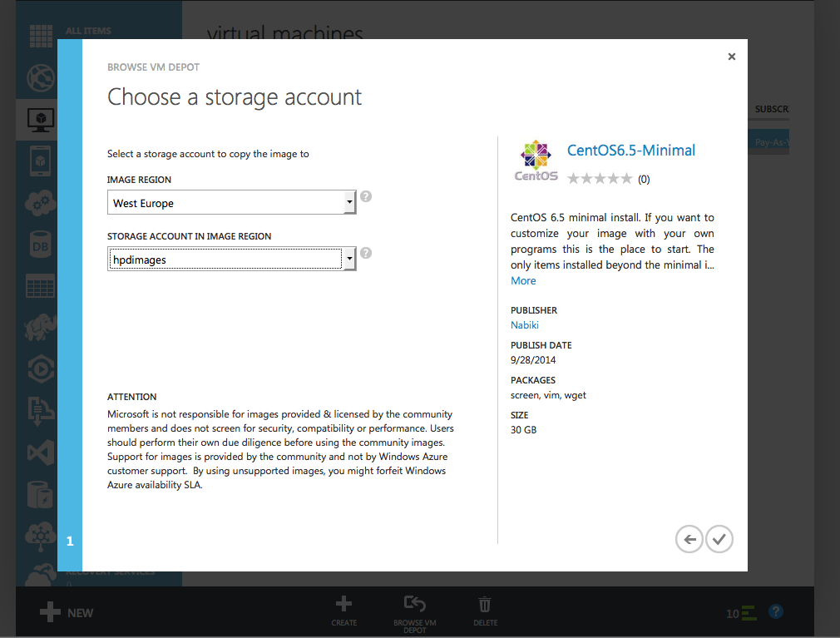The height and width of the screenshot is (638, 840).
Task: Confirm with the checkmark button
Action: [719, 538]
